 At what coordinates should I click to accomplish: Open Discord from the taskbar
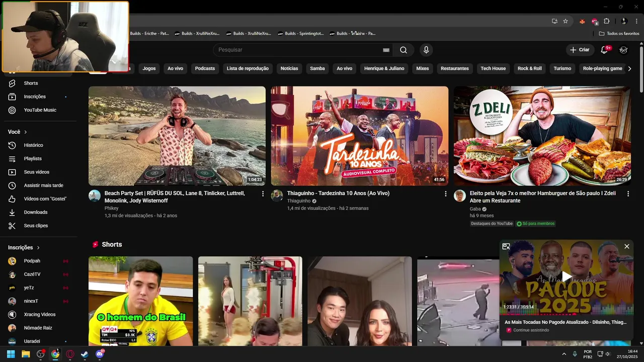[x=100, y=354]
